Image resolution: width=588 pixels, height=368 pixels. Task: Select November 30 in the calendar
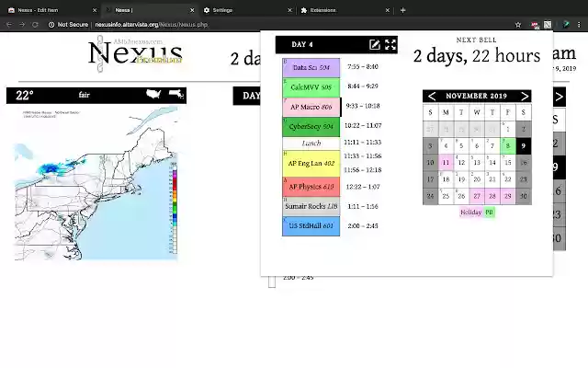pyautogui.click(x=524, y=196)
